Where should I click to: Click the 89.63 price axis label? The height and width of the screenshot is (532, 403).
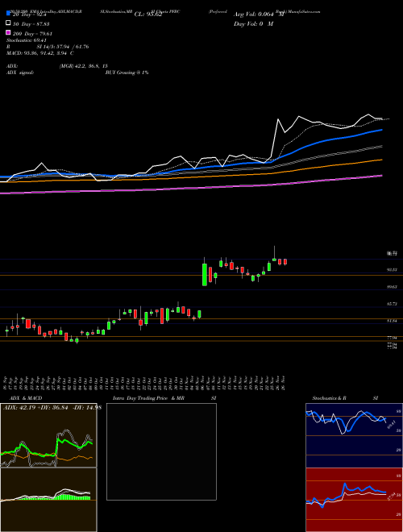(392, 287)
